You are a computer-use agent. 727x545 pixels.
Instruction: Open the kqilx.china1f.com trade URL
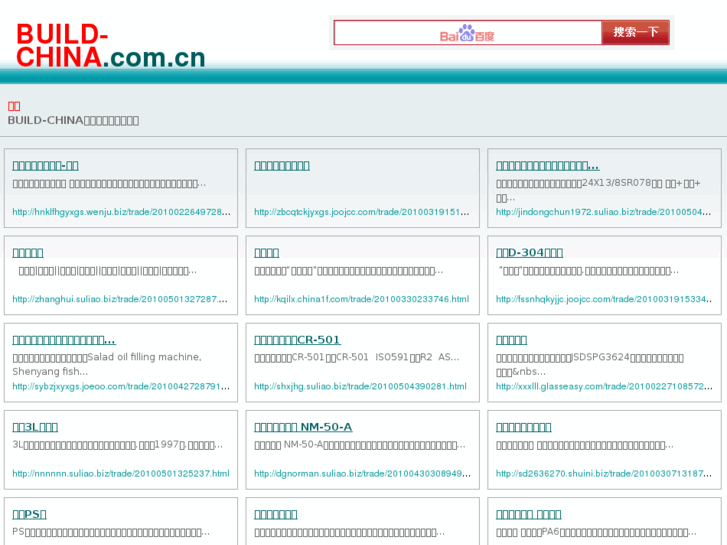point(362,299)
